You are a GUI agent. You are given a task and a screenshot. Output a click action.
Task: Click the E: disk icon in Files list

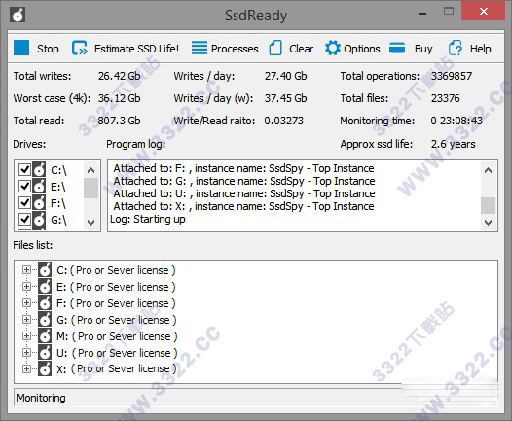coord(45,286)
